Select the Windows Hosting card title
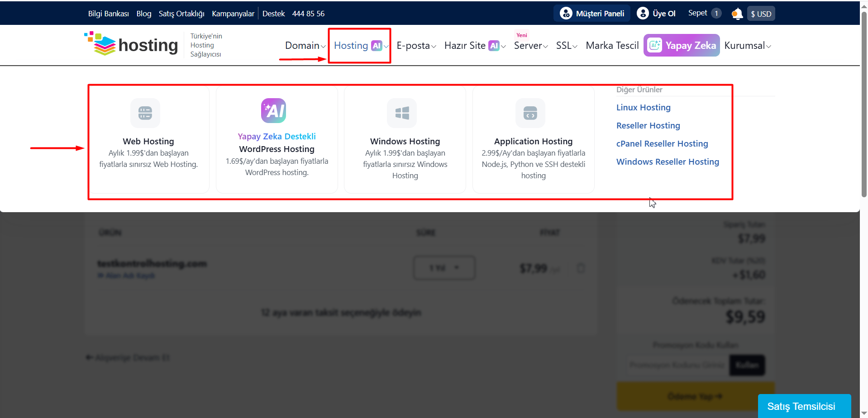 405,142
